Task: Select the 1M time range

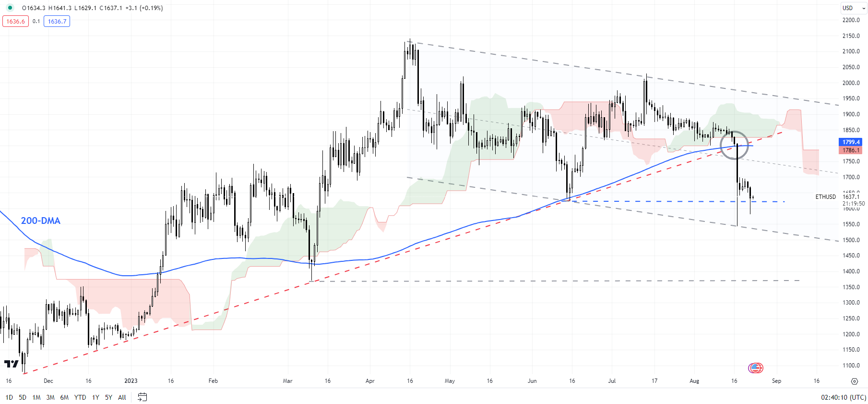Action: tap(36, 397)
